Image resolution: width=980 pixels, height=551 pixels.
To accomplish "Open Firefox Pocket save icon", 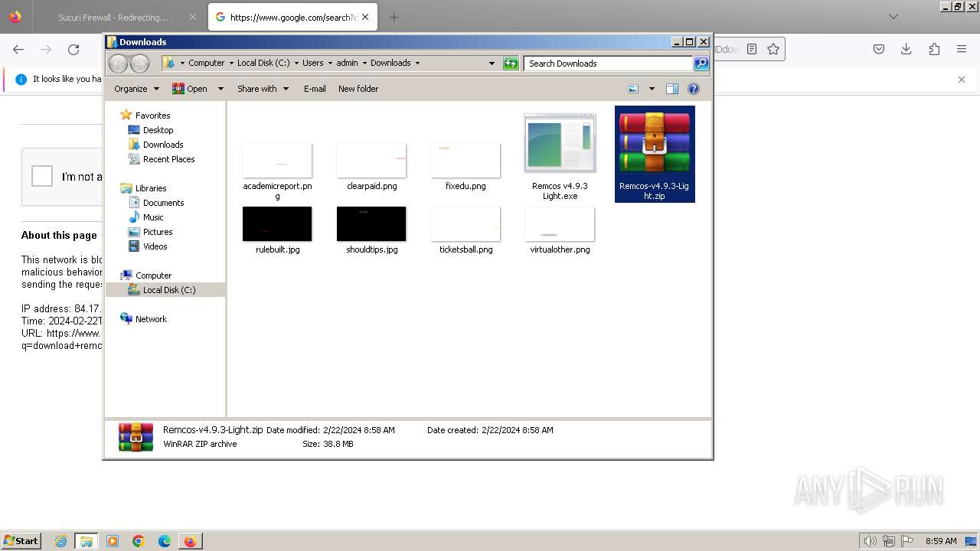I will point(879,49).
